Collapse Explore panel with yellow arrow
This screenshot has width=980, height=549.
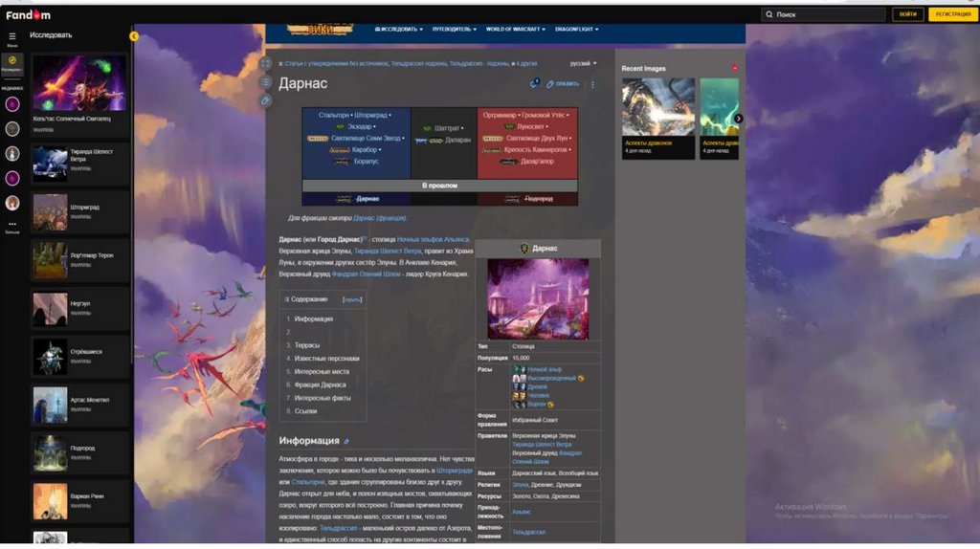coord(134,36)
